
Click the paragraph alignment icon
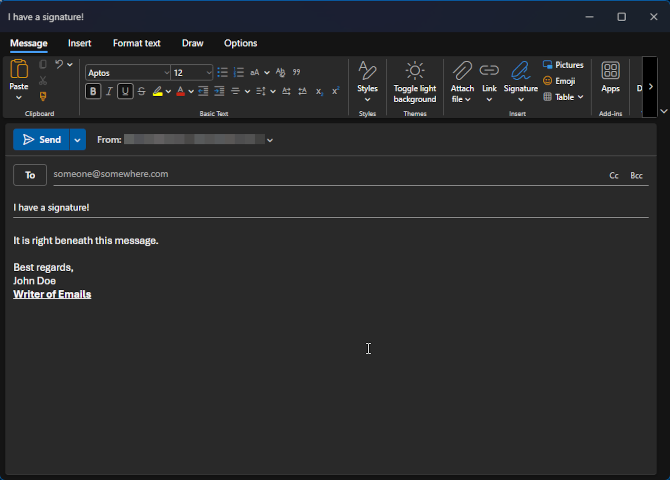(x=235, y=91)
